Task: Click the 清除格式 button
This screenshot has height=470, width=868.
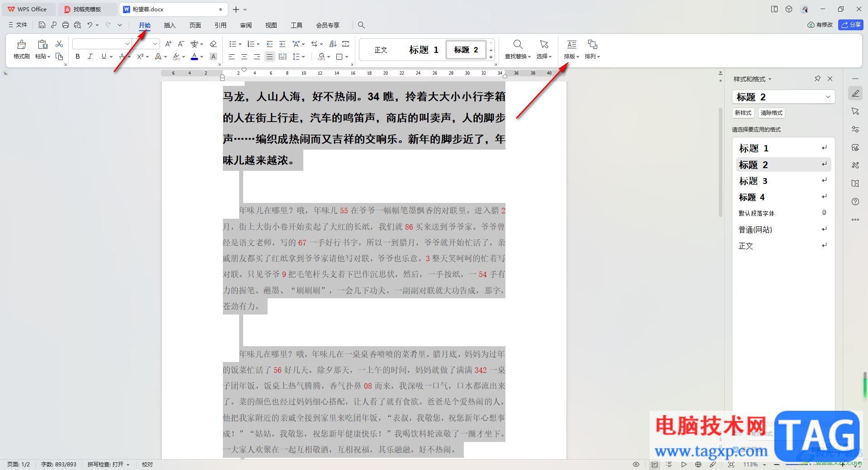Action: [772, 113]
